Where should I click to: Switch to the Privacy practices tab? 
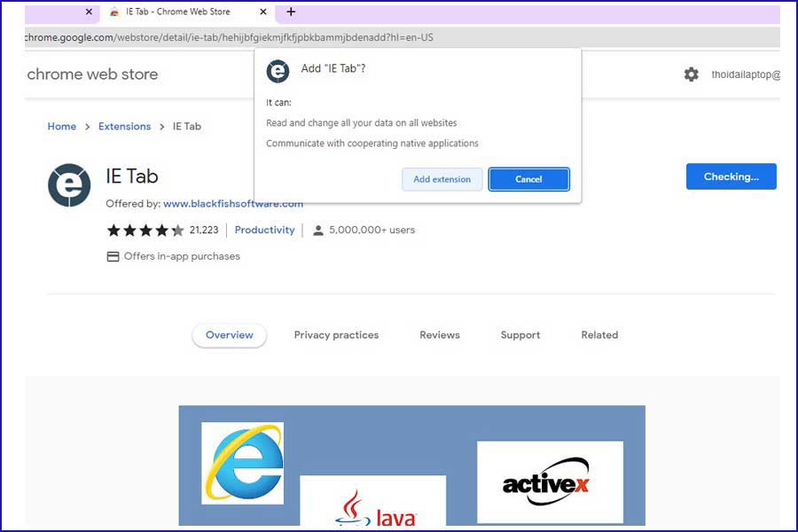[x=336, y=335]
